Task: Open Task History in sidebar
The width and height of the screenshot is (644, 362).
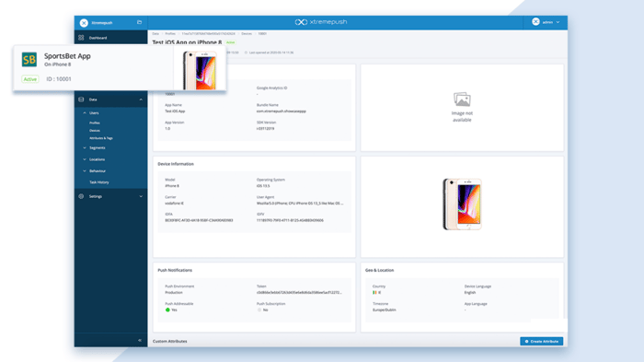Action: (99, 182)
